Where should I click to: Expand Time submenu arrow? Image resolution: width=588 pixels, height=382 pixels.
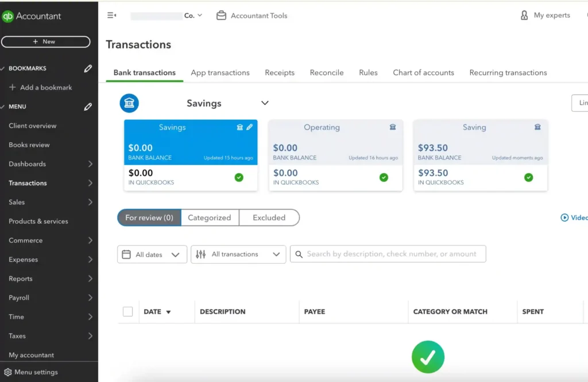tap(90, 317)
